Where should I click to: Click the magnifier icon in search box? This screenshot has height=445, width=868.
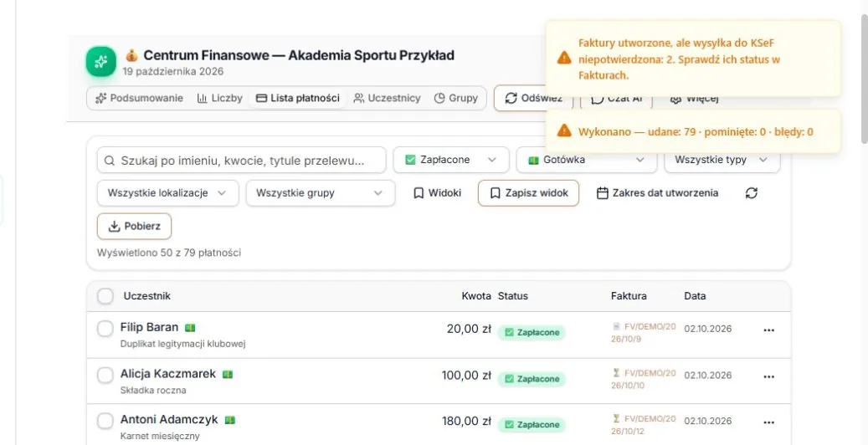point(109,161)
